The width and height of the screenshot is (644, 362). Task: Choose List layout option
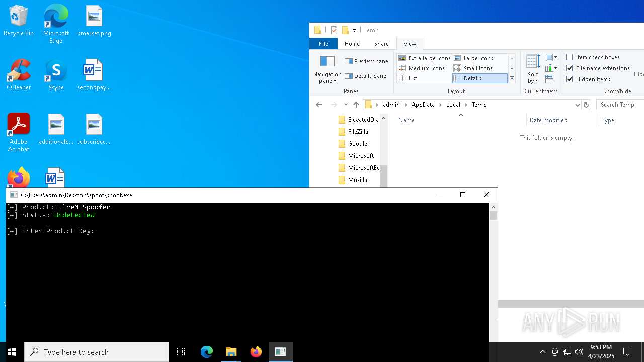408,78
